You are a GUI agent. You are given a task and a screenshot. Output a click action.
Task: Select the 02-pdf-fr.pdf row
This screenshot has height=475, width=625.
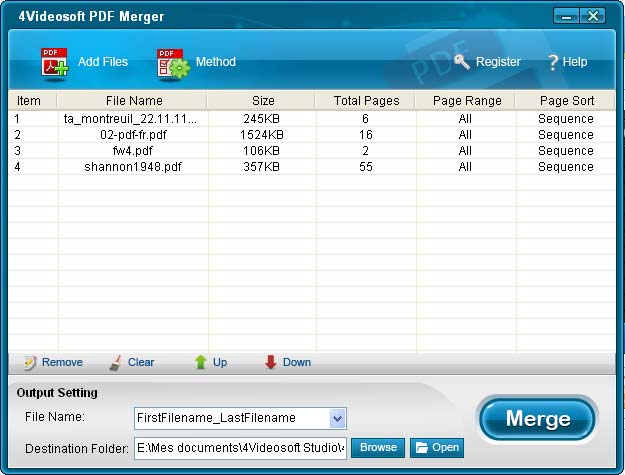[132, 135]
